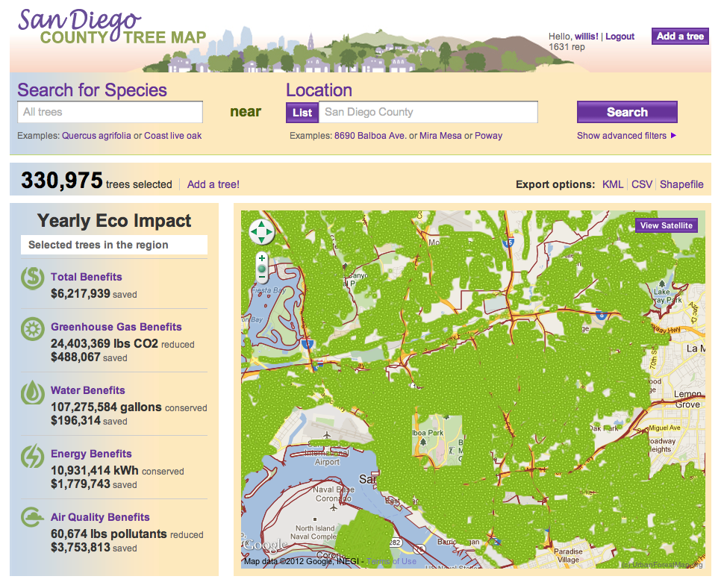Click the Air Quality Benefits cloud icon
This screenshot has width=727, height=588.
[32, 516]
